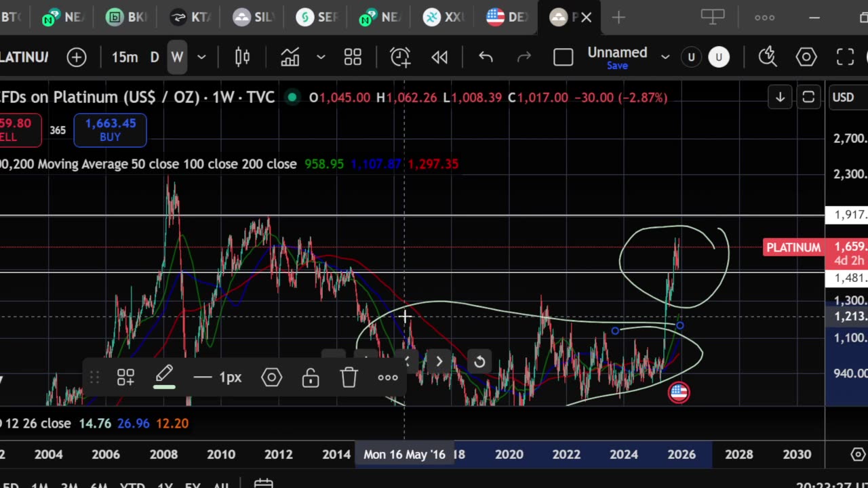Click the 1,213 crosshair price label
Screen dimensions: 868x488
click(848, 316)
